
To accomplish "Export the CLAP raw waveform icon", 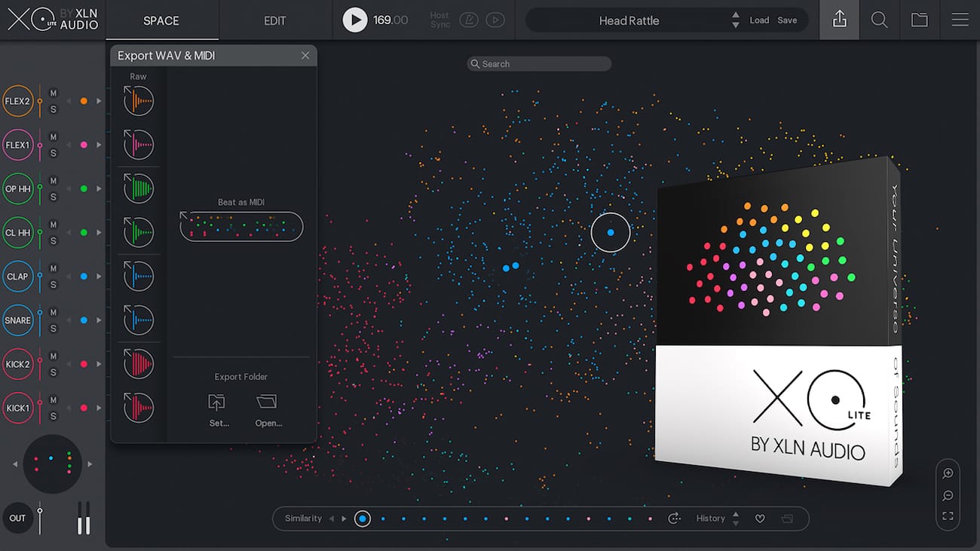I will click(x=139, y=277).
